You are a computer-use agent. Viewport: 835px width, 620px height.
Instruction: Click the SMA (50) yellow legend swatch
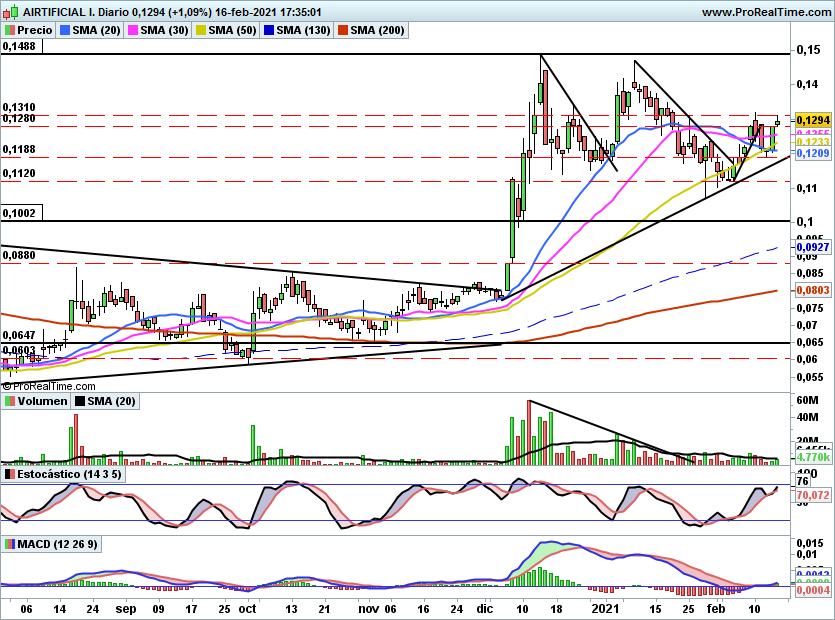(x=201, y=30)
